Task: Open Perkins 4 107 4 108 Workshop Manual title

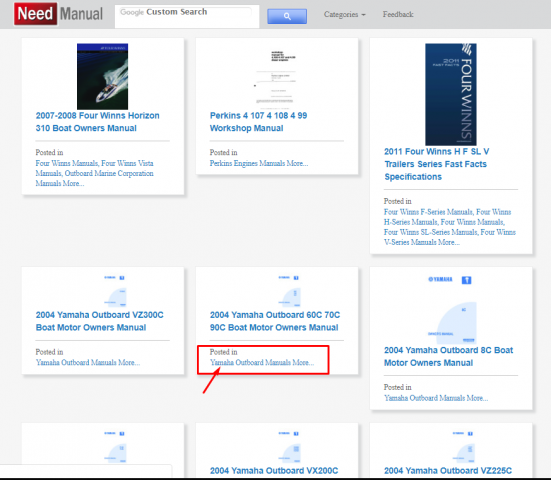Action: [258, 122]
